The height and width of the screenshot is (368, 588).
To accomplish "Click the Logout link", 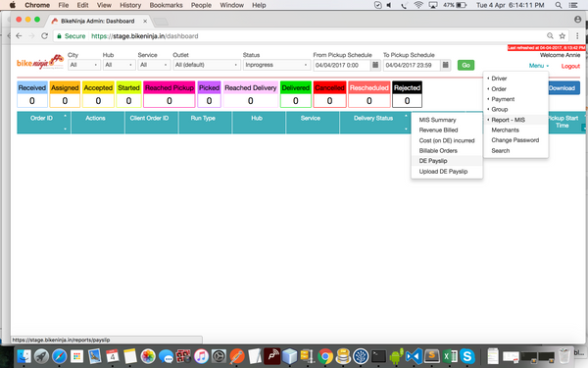I will [570, 66].
